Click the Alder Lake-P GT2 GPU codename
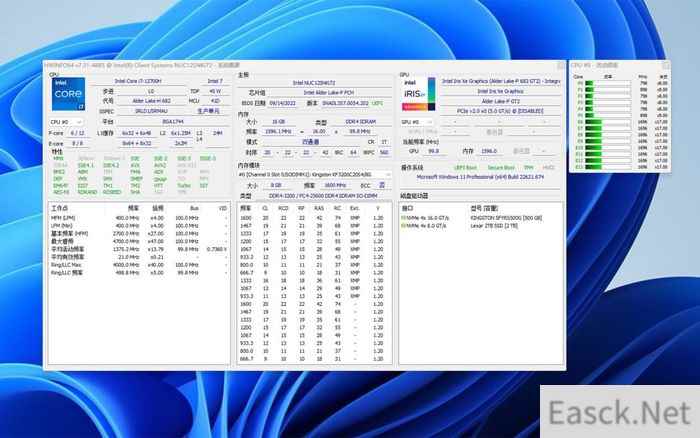 (x=500, y=101)
